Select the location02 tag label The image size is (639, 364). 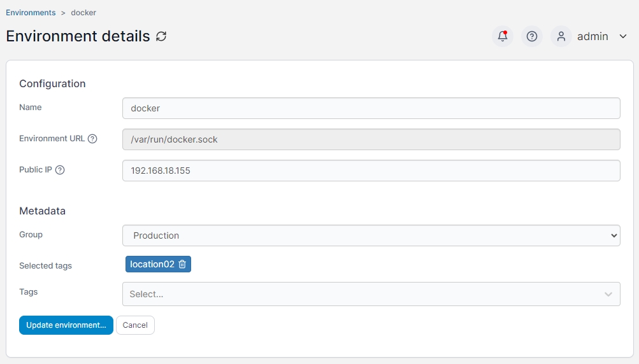click(x=152, y=264)
